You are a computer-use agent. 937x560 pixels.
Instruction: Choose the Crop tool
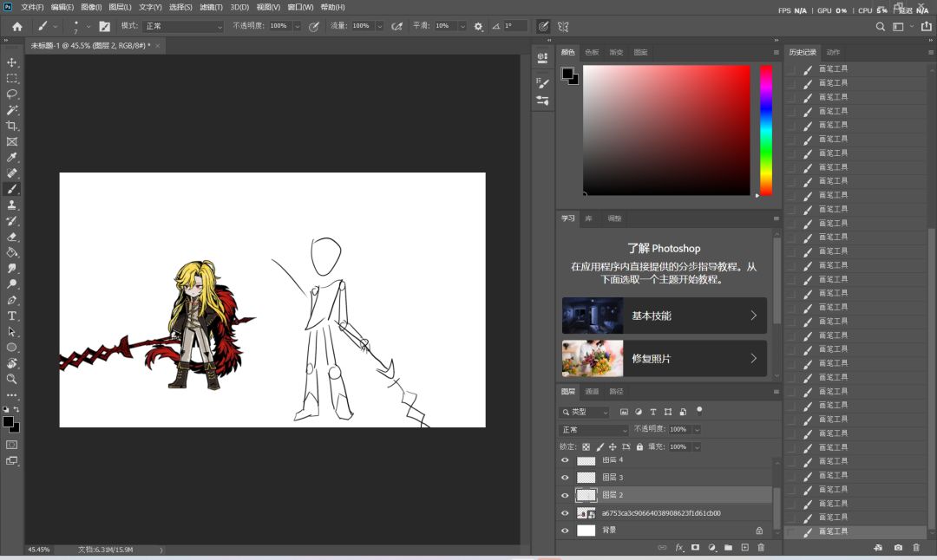click(x=12, y=126)
